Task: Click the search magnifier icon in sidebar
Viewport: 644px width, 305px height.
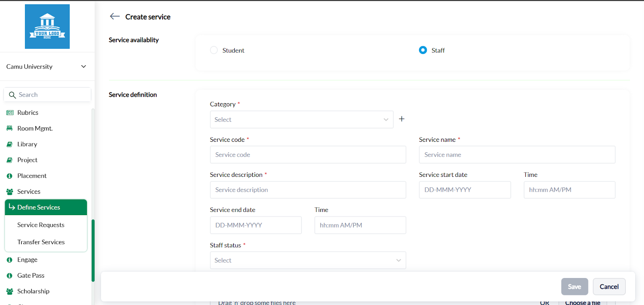Action: pos(12,95)
